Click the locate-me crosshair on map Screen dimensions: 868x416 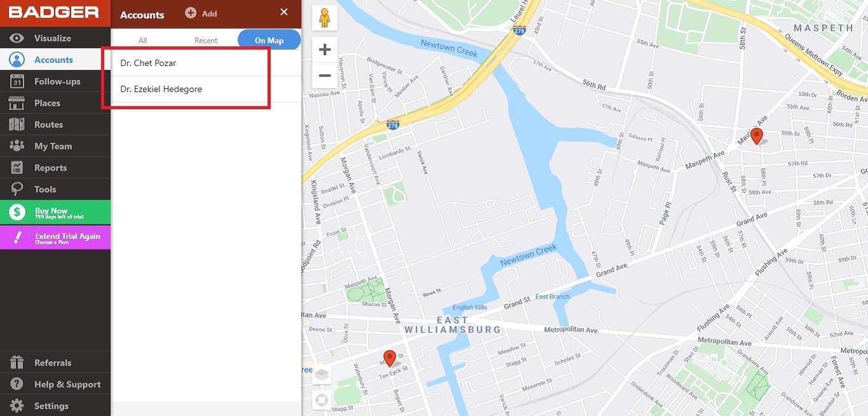[x=322, y=400]
